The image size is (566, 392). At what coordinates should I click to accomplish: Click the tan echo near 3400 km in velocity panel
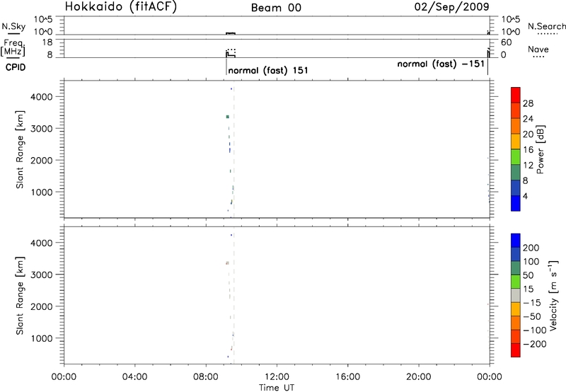click(x=227, y=263)
